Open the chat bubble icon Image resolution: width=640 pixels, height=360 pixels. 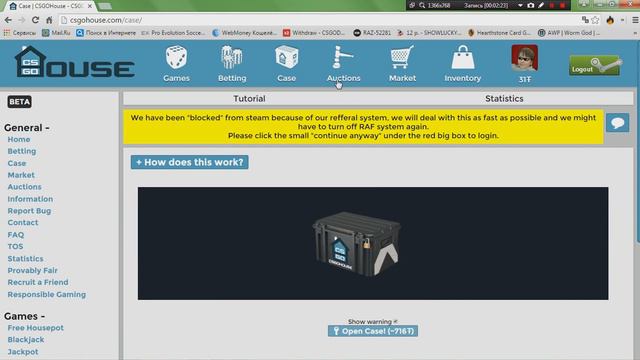pos(617,123)
